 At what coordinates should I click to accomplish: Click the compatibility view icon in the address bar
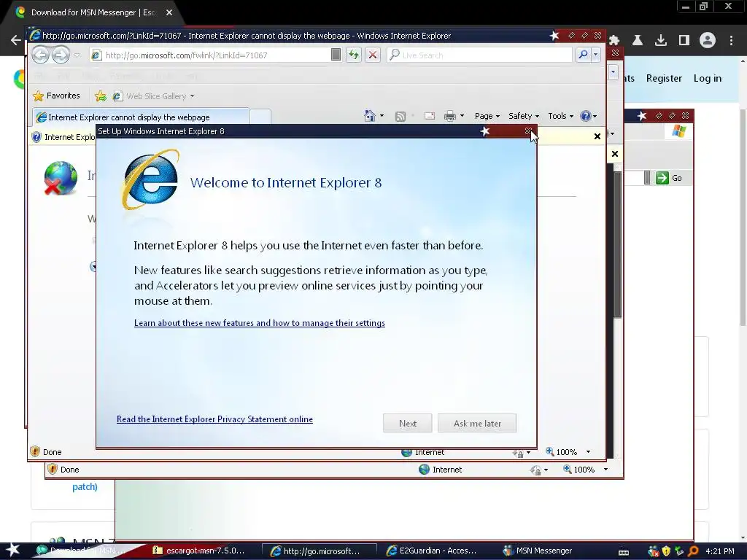click(336, 55)
